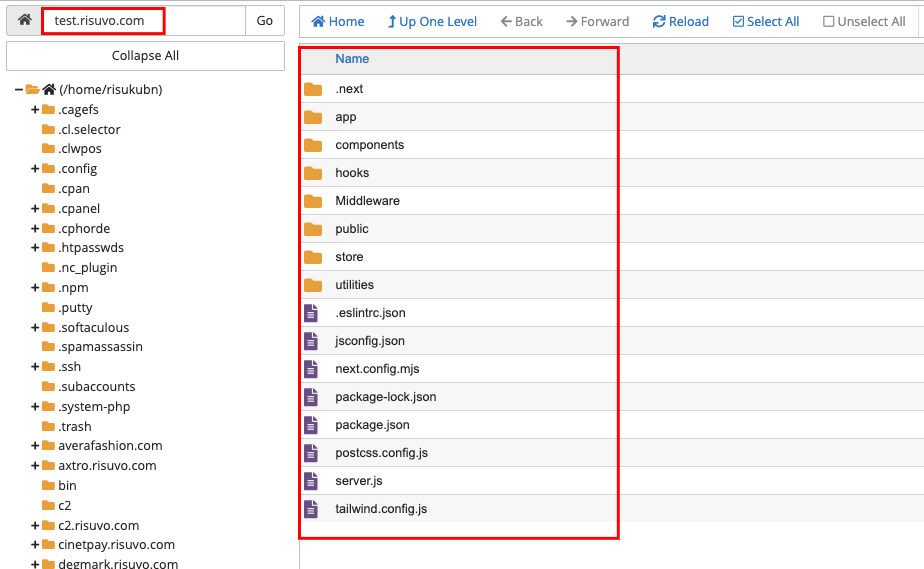Click the components folder icon
This screenshot has height=569, width=924.
tap(313, 145)
